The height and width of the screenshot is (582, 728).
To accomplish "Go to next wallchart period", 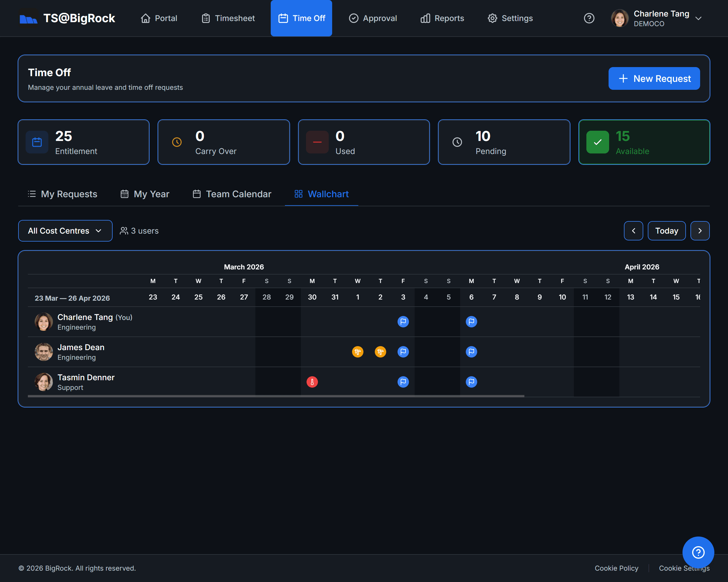I will 700,231.
